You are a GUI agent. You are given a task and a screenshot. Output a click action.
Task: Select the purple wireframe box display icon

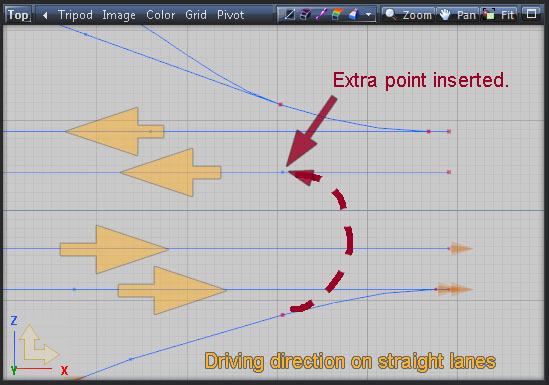[306, 15]
